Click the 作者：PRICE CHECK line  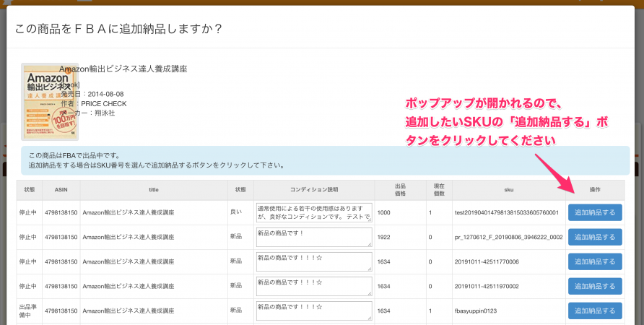point(94,103)
